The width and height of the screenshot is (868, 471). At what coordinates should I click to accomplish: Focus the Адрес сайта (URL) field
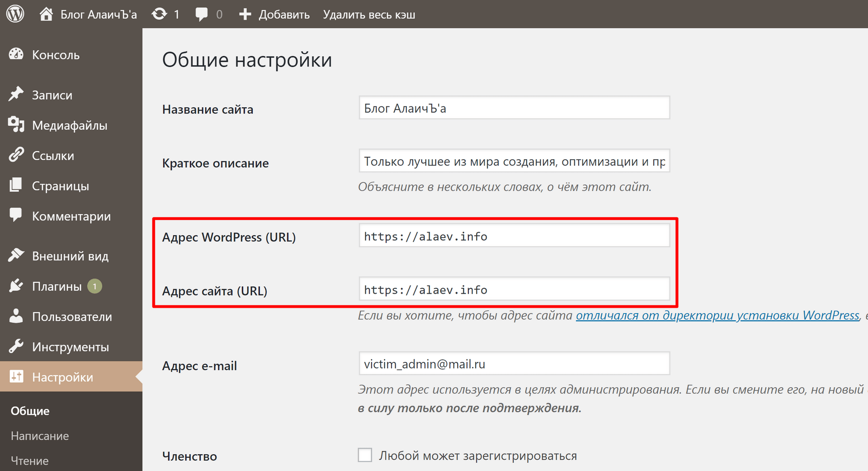(514, 289)
